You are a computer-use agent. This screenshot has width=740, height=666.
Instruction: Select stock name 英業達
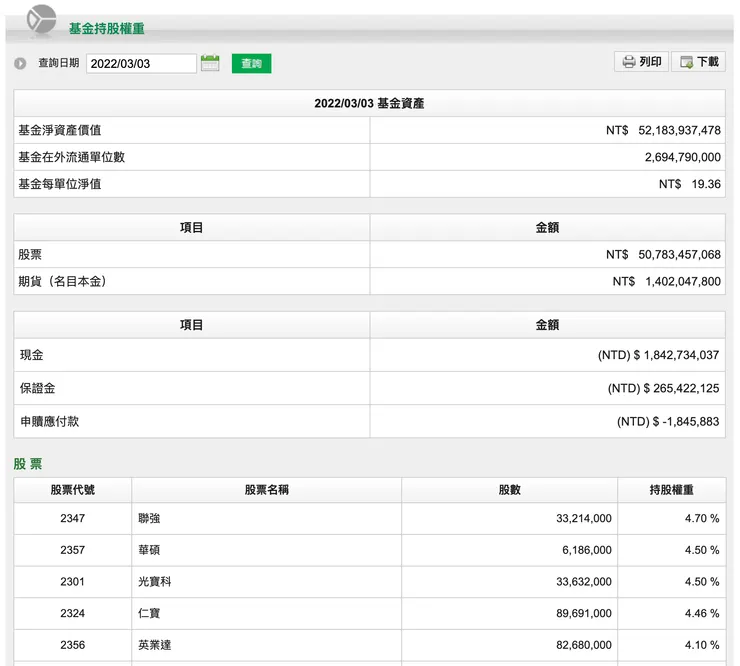[155, 645]
